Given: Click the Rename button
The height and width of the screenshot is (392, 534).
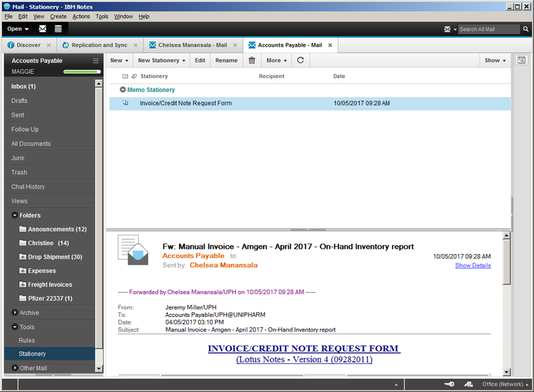Looking at the screenshot, I should pos(226,60).
